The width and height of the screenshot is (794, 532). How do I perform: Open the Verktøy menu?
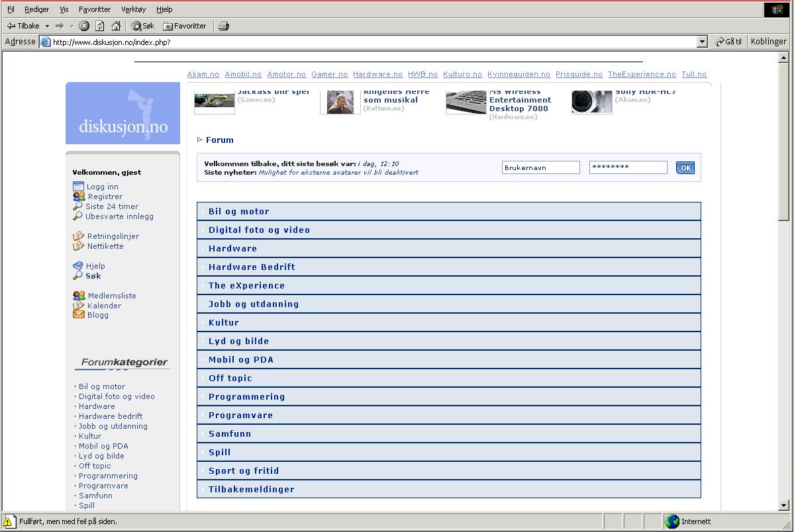[x=133, y=9]
